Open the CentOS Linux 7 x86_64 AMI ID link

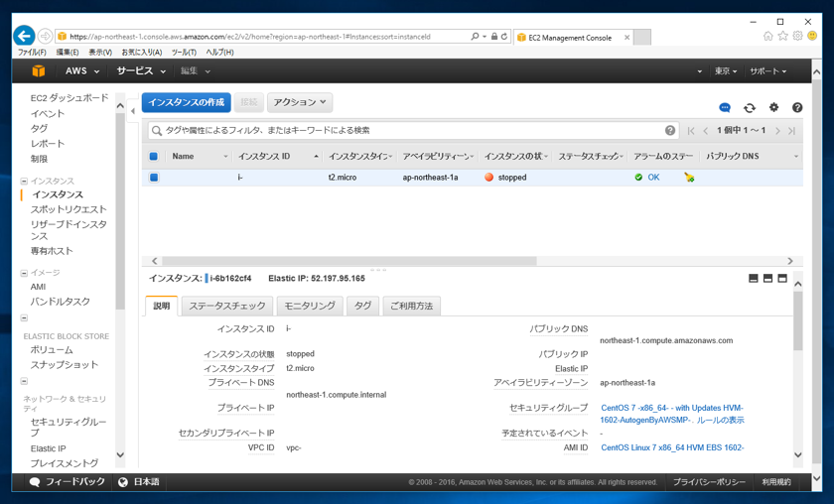tap(672, 447)
